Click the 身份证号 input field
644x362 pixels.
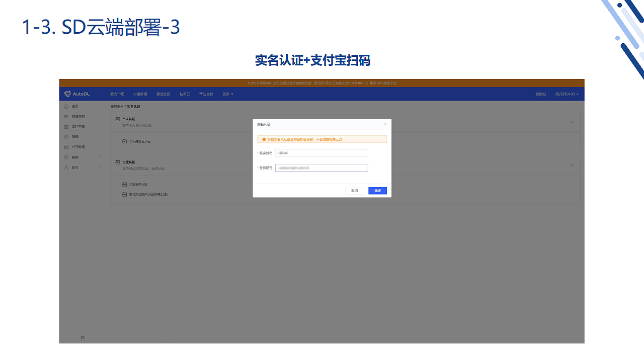pyautogui.click(x=321, y=168)
